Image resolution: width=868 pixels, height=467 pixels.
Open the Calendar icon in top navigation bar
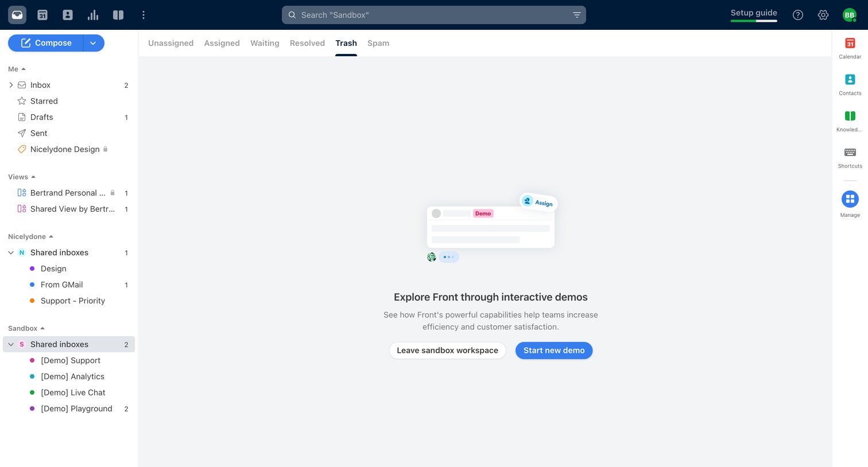click(x=42, y=15)
